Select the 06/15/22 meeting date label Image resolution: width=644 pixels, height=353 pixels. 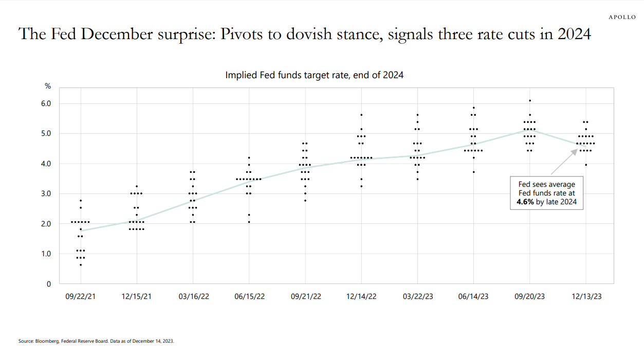point(249,296)
